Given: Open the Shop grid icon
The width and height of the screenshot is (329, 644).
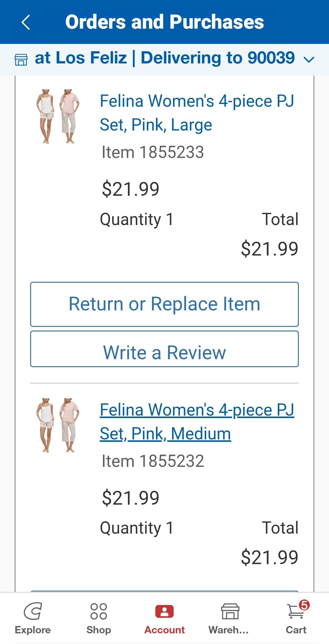Looking at the screenshot, I should [x=99, y=611].
